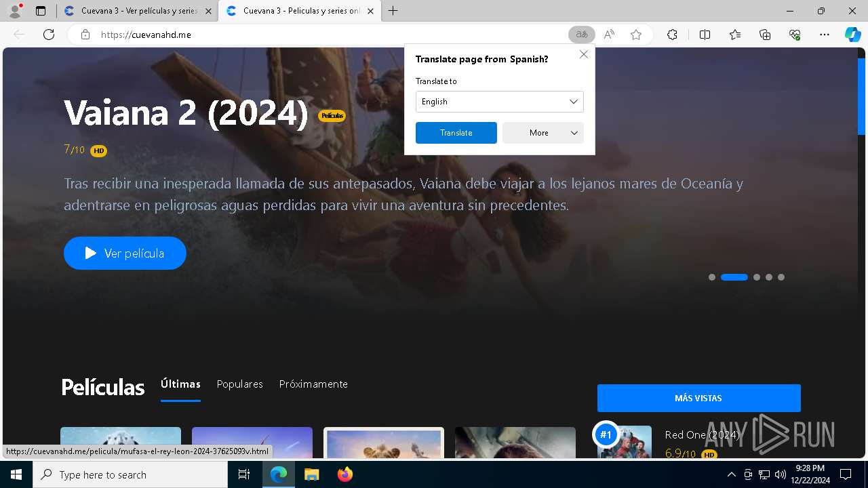This screenshot has width=868, height=488.
Task: Go to last carousel slide dot
Action: (x=781, y=277)
